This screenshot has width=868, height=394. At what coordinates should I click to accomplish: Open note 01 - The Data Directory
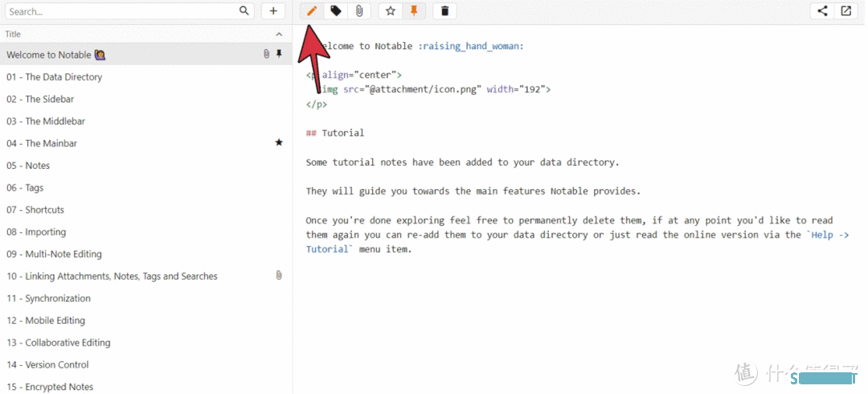[x=146, y=77]
